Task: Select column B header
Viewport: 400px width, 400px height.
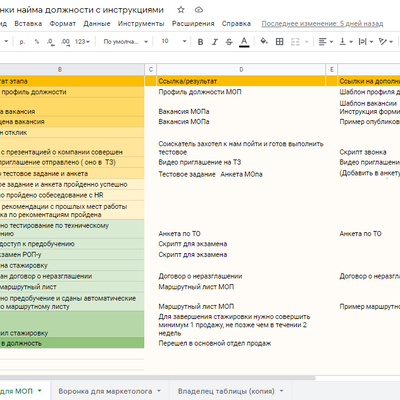Action: coord(60,69)
